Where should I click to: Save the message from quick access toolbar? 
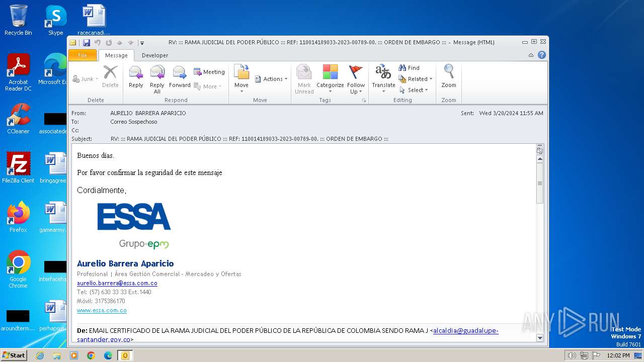click(x=87, y=43)
